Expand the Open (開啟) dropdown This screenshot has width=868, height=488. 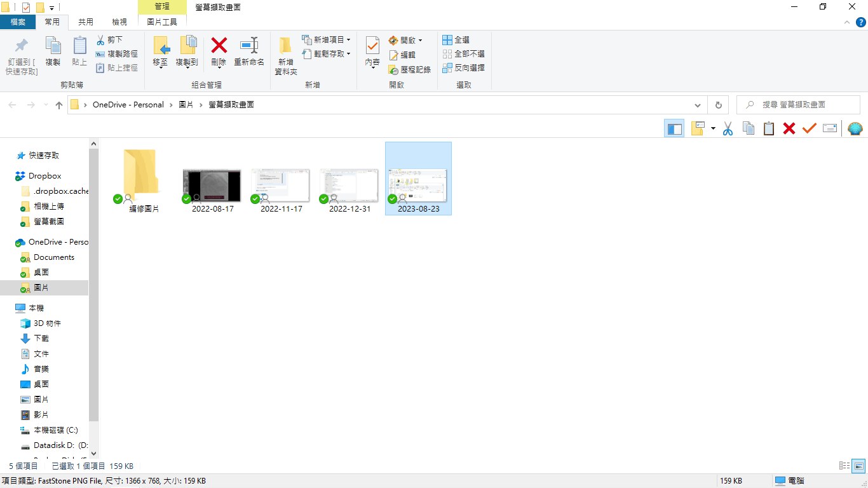(x=405, y=40)
